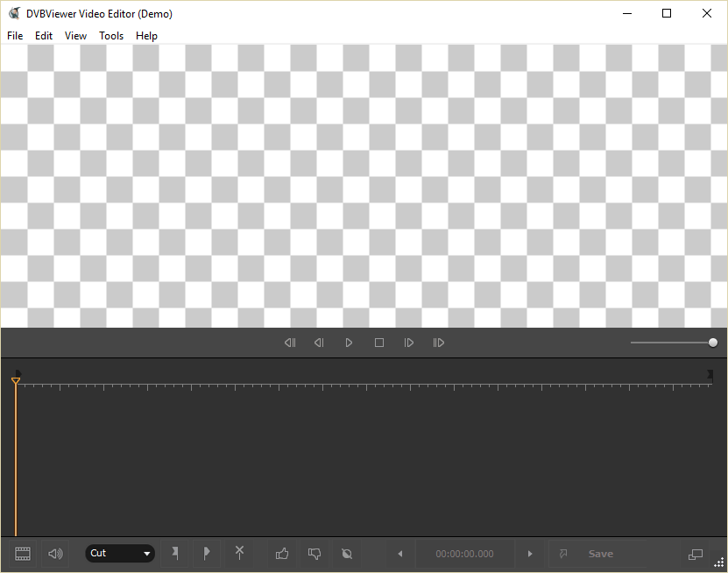This screenshot has height=573, width=728.
Task: Set the segment start marker flag
Action: pyautogui.click(x=174, y=553)
